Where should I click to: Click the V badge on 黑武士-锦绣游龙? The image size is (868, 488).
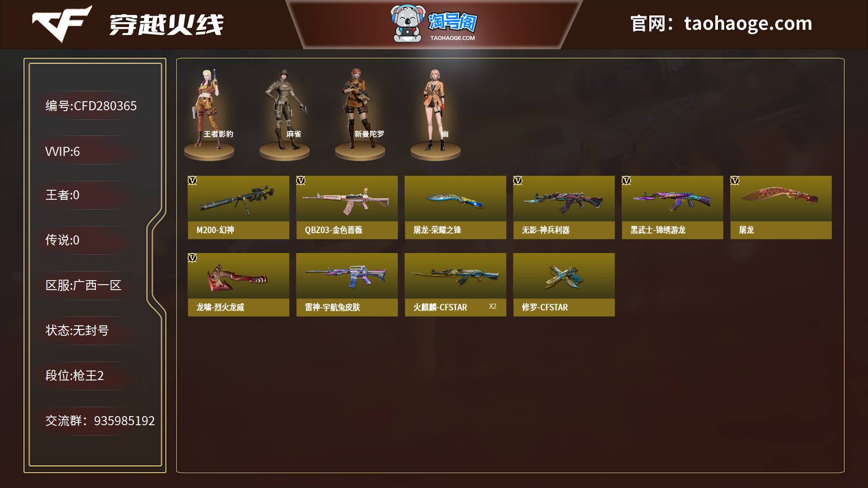pyautogui.click(x=627, y=181)
